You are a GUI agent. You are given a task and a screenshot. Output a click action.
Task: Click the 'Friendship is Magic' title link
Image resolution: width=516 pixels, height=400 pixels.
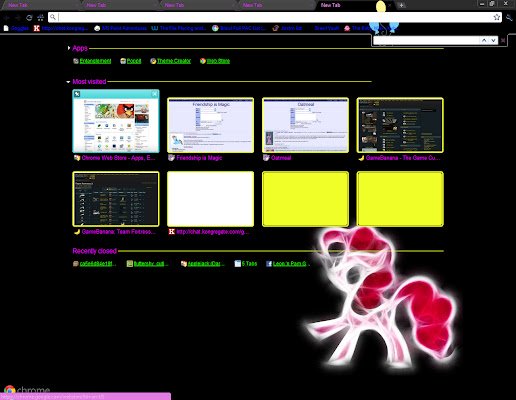point(199,158)
